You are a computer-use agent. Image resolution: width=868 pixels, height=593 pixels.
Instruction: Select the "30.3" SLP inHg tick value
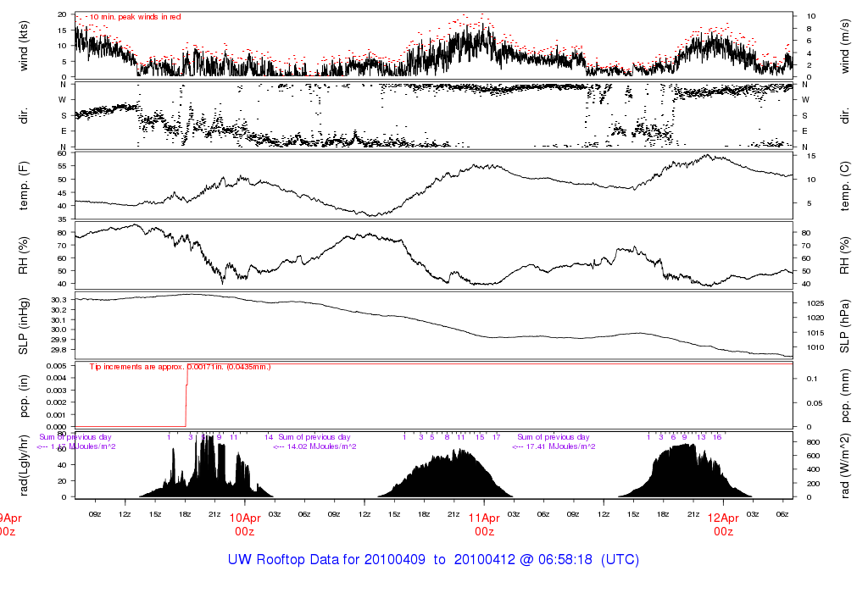point(59,300)
